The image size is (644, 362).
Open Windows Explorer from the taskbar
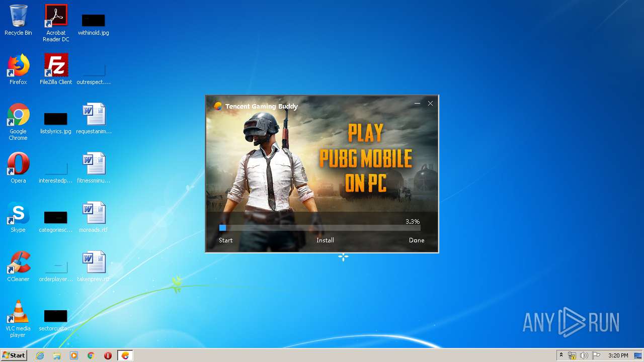57,355
